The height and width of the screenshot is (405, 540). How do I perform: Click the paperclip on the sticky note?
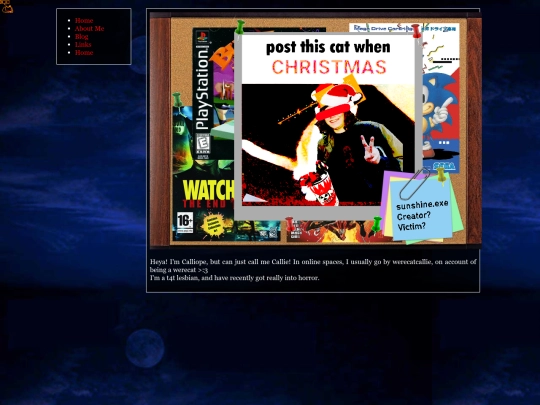point(414,184)
